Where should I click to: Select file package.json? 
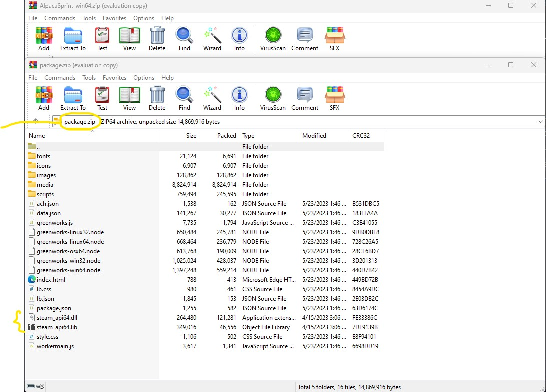205,308
